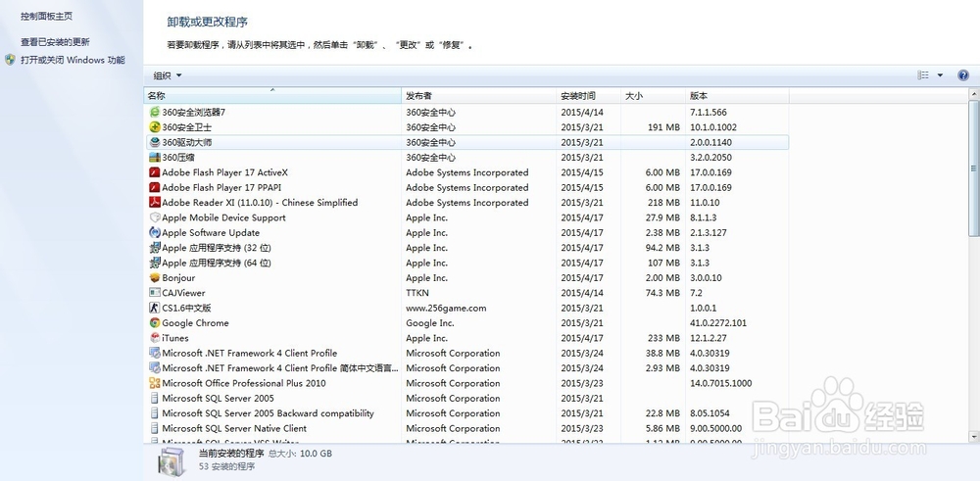Select the Adobe Flash Player 17 PPAPI name

coord(221,187)
